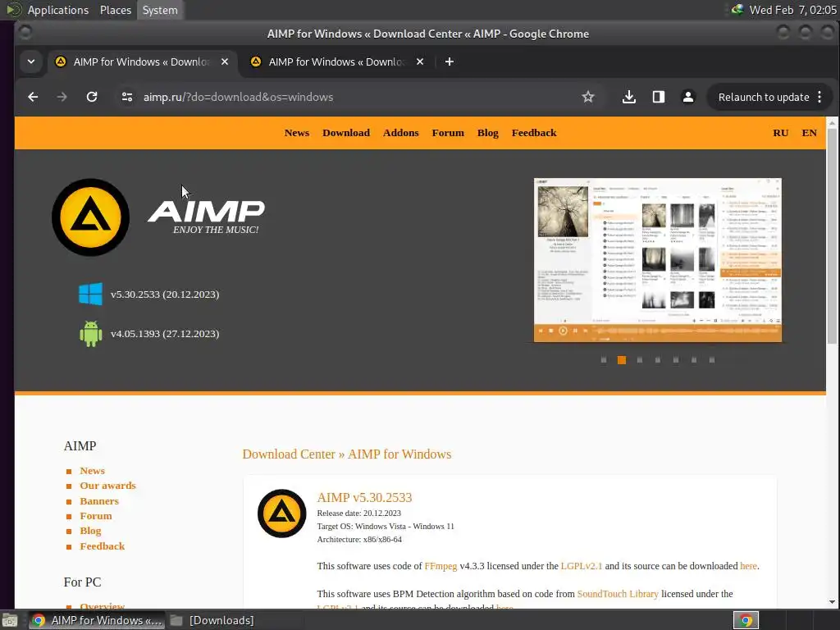840x630 pixels.
Task: Open Download in the orange navigation bar
Action: pos(346,133)
